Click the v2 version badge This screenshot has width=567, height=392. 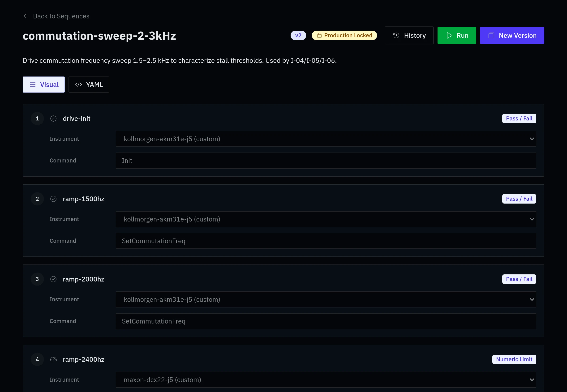point(298,35)
